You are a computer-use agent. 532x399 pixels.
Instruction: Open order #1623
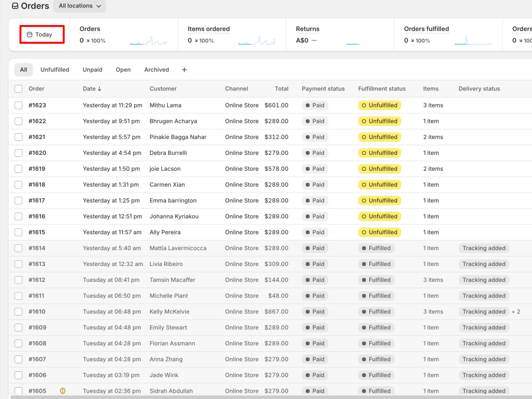[37, 105]
